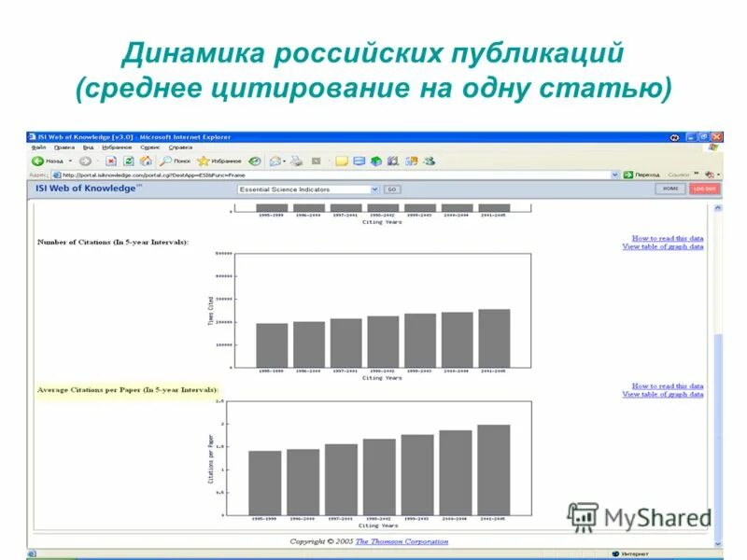
Task: Click the Back navigation icon
Action: coord(43,159)
